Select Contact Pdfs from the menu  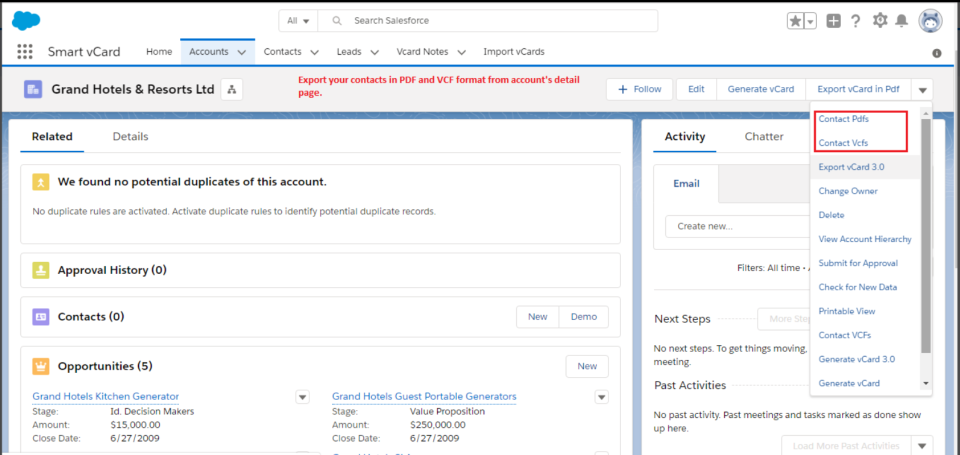click(x=844, y=119)
